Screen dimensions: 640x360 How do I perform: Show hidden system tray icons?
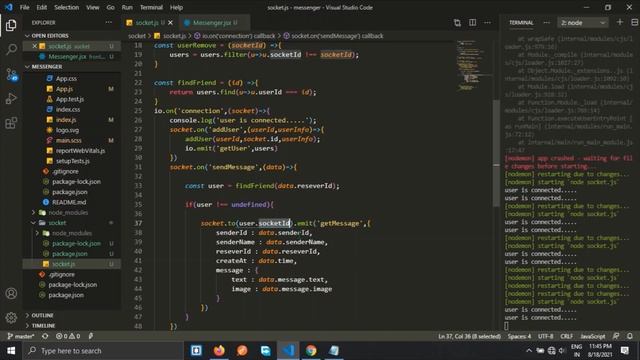point(529,351)
